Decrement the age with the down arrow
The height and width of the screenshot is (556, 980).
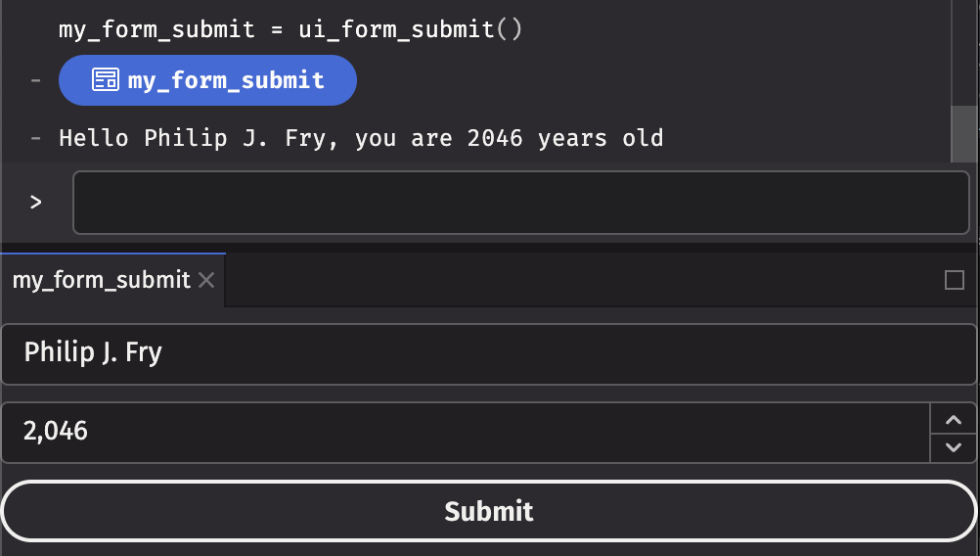[x=954, y=447]
